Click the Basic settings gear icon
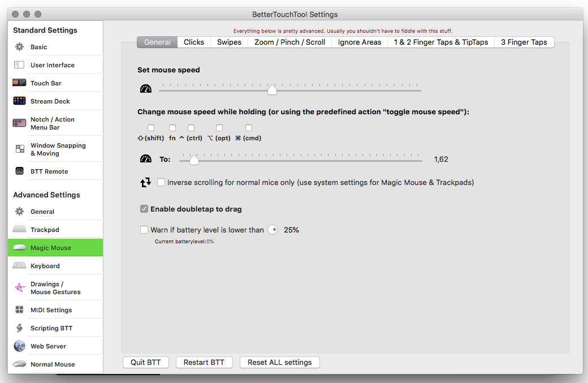This screenshot has width=588, height=383. (x=19, y=47)
